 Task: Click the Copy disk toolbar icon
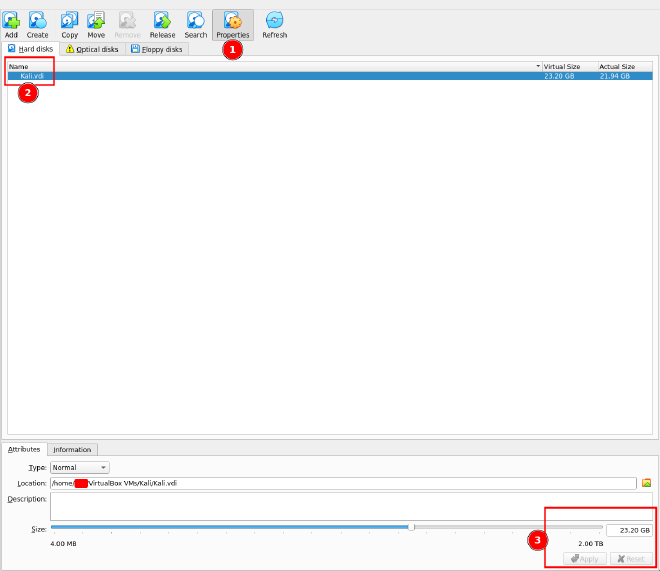point(69,24)
